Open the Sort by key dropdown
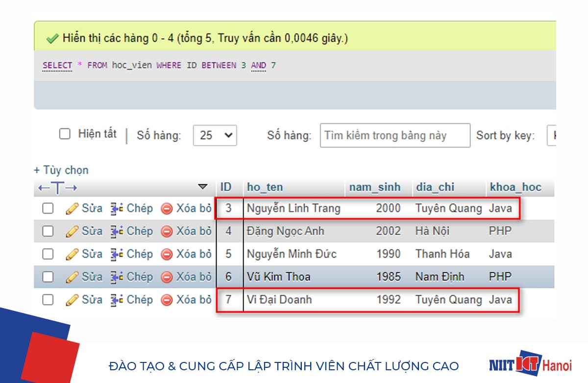Viewport: 588px width, 383px height. click(x=553, y=135)
